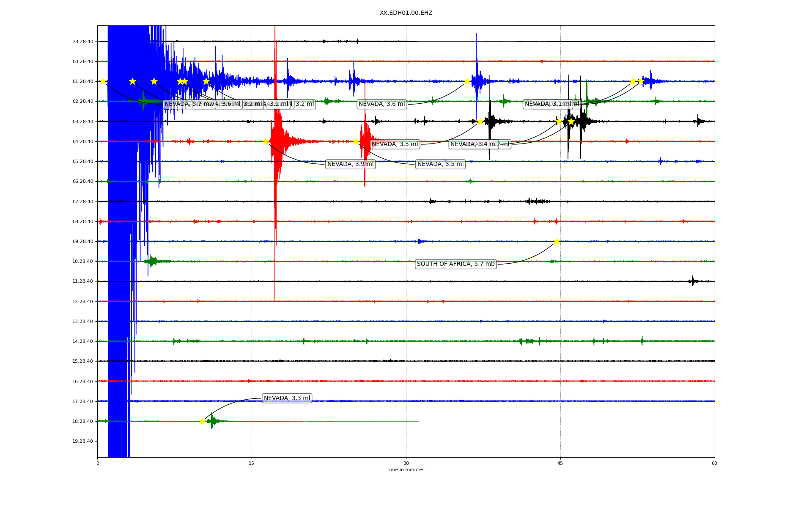Click the second star on 04:28:40 red trace
The height and width of the screenshot is (508, 812).
pyautogui.click(x=356, y=141)
